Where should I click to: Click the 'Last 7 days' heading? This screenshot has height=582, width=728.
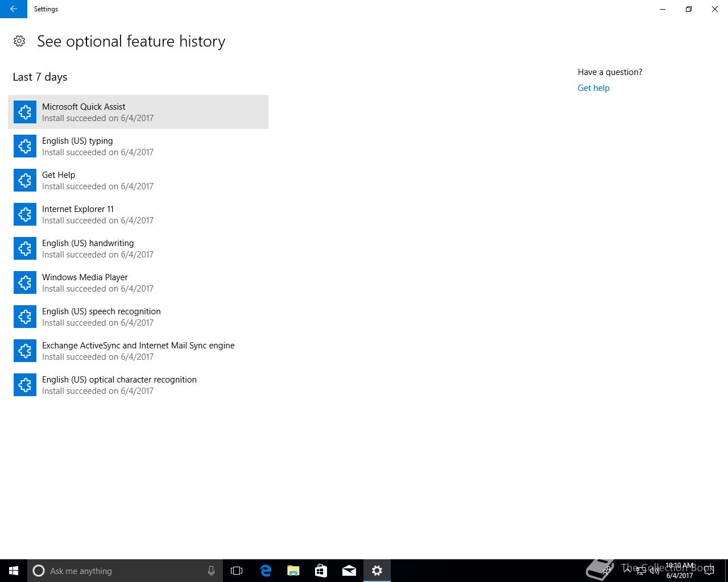[x=40, y=77]
